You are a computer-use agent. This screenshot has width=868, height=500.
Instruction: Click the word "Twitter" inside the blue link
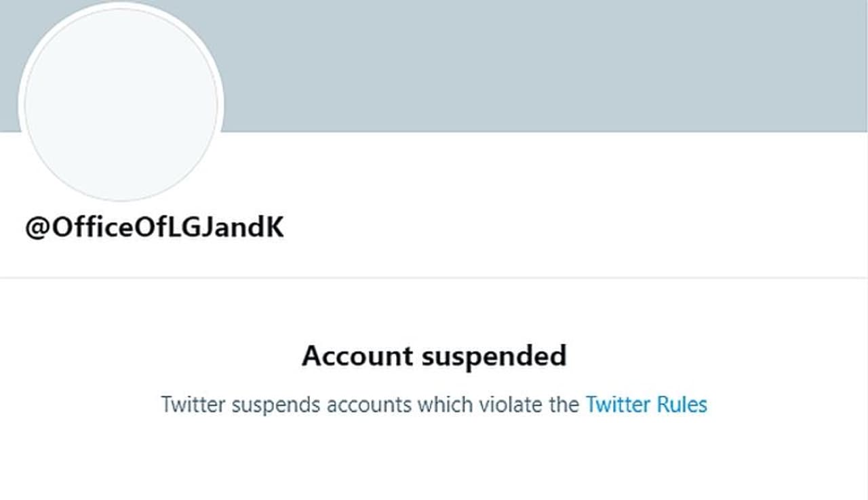(x=618, y=404)
